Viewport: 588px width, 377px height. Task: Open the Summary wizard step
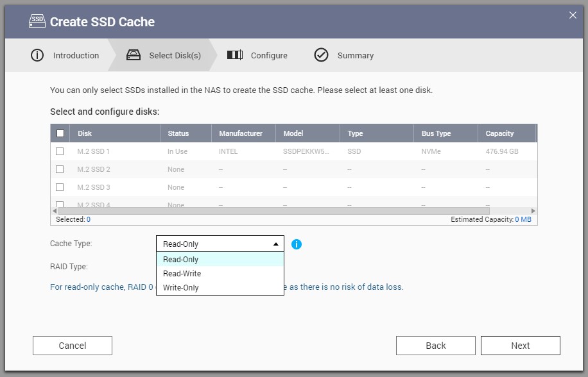click(355, 56)
